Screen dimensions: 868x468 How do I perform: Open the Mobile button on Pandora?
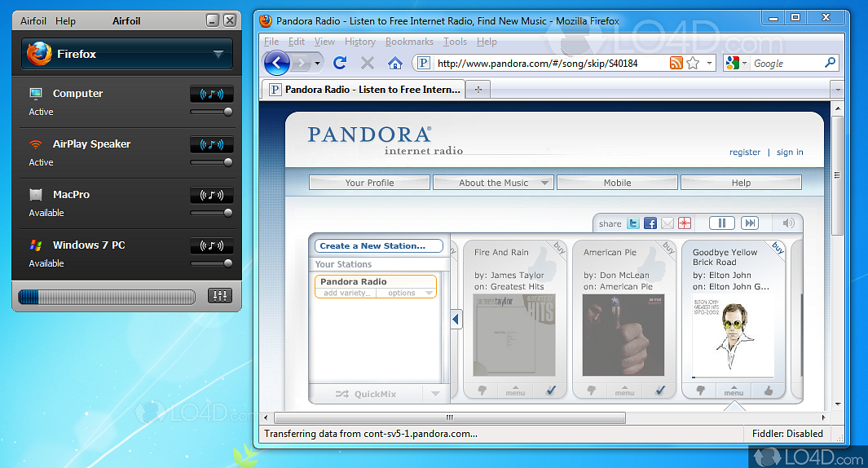pos(617,183)
